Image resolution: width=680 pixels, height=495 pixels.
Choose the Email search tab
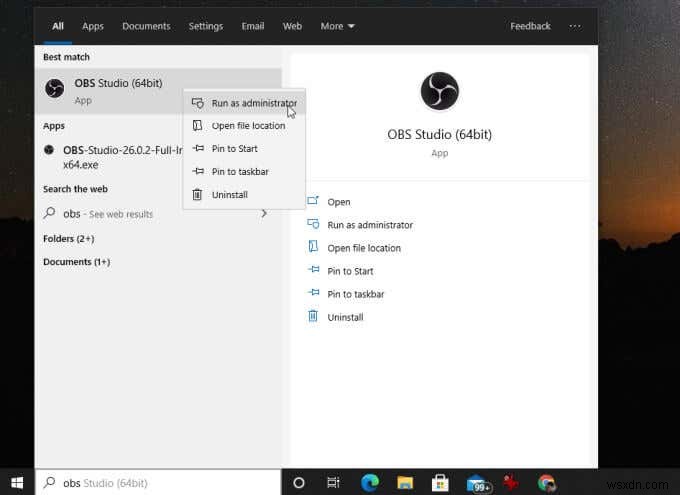tap(253, 26)
